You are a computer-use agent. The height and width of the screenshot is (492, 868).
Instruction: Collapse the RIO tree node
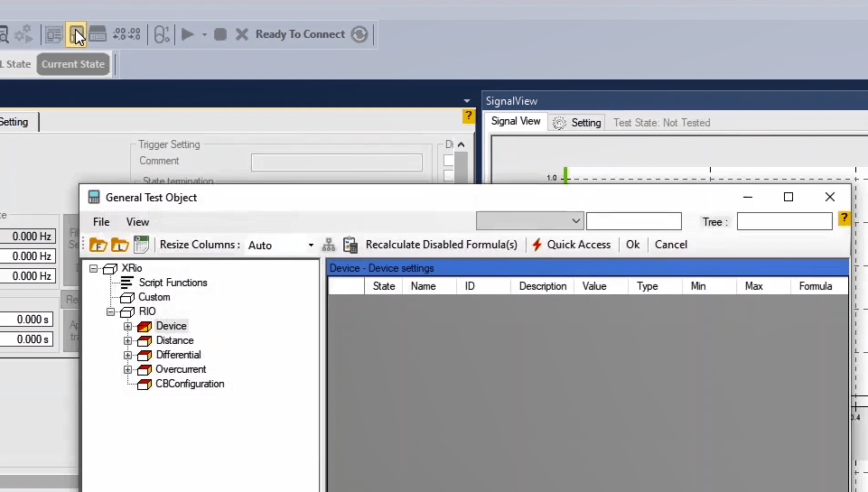pos(112,311)
